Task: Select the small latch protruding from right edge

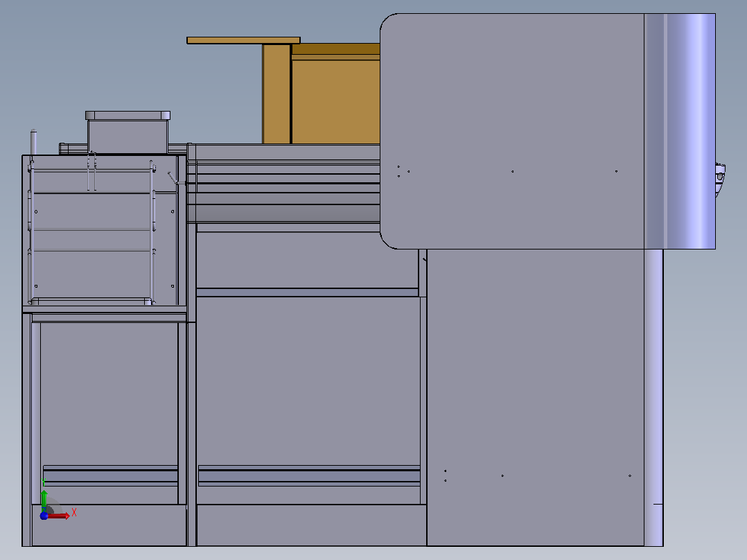Action: coord(720,180)
